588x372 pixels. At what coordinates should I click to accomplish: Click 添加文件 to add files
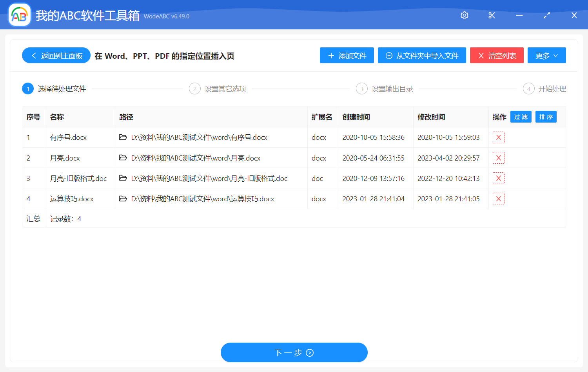(347, 56)
